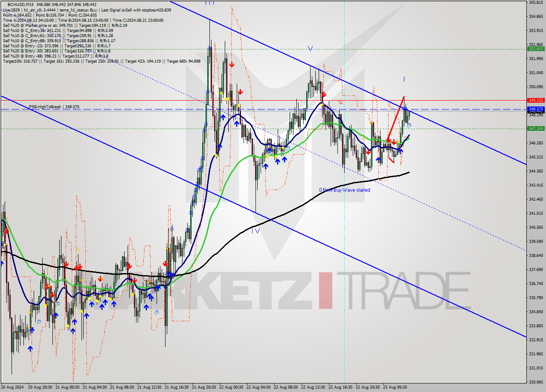Click the '21 Aug 04:30' time axis label
The height and width of the screenshot is (392, 546).
tap(95, 387)
